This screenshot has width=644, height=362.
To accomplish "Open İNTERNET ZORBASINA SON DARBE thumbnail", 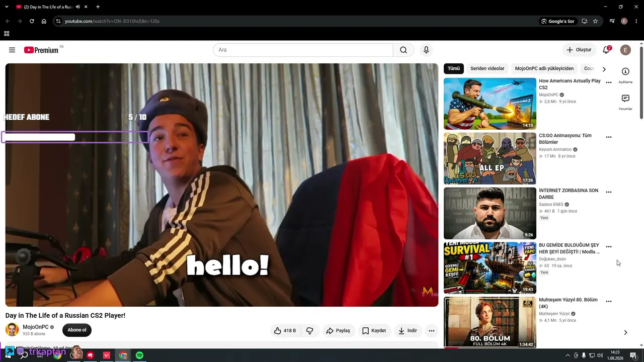I will (490, 213).
